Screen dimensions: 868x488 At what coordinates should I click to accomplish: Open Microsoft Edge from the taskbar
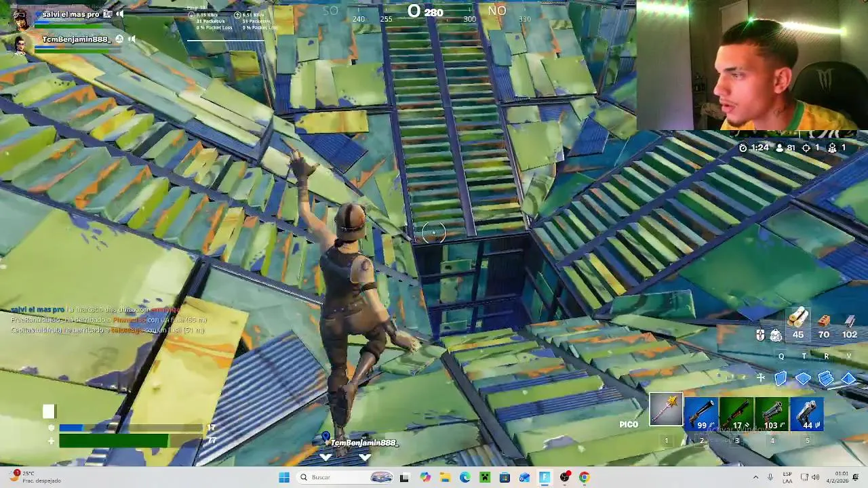(x=465, y=477)
